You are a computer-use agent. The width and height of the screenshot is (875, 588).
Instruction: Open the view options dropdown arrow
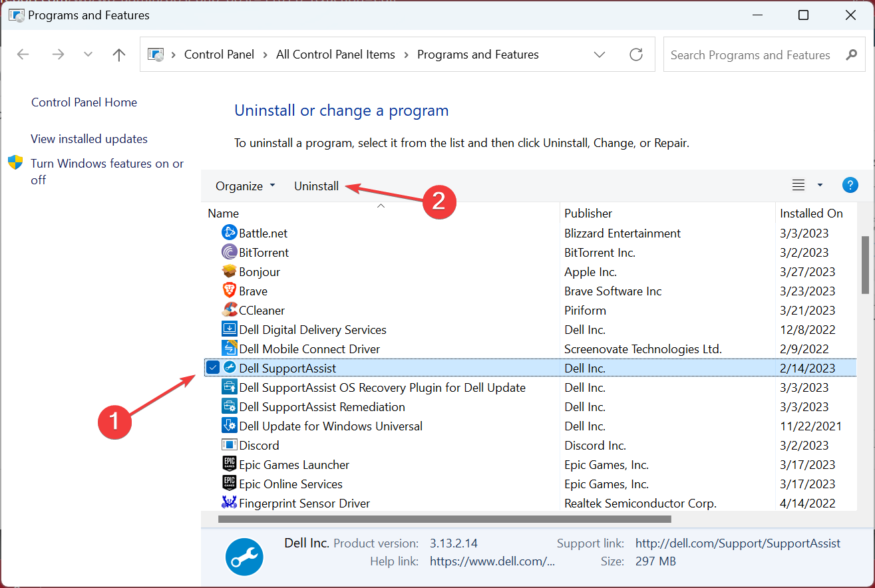820,186
